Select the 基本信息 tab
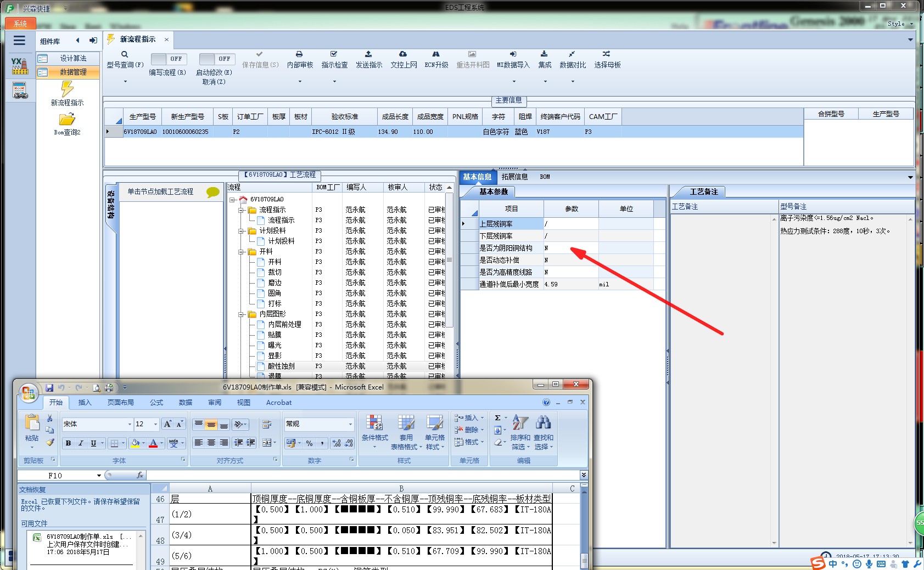The height and width of the screenshot is (570, 924). pos(477,177)
